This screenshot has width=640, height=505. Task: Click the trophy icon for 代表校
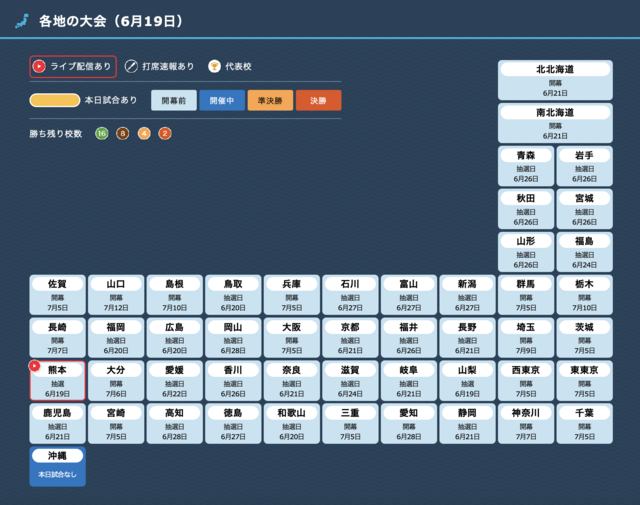[x=214, y=66]
